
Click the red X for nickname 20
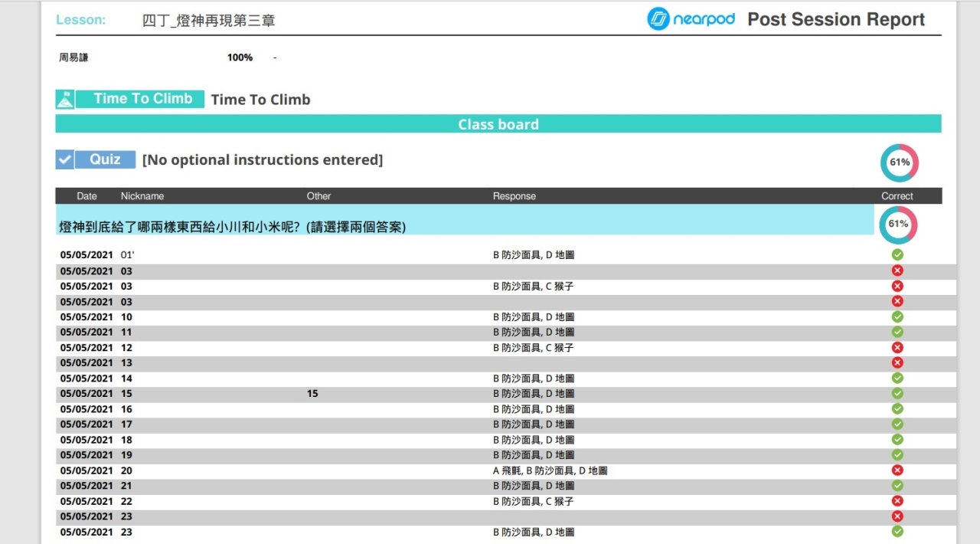click(897, 470)
